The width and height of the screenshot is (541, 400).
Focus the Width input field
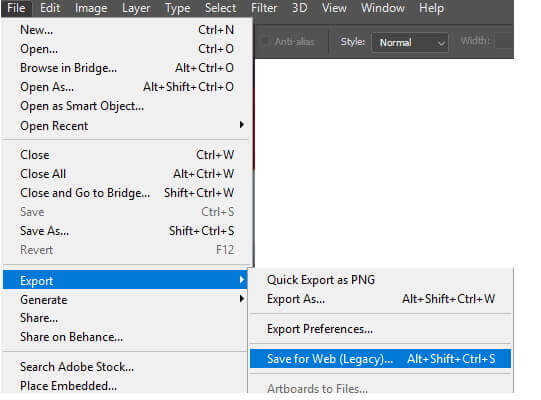click(x=504, y=41)
